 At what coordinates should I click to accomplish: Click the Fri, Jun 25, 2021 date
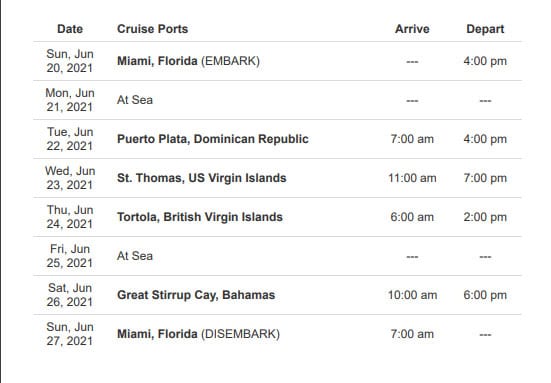(x=70, y=256)
